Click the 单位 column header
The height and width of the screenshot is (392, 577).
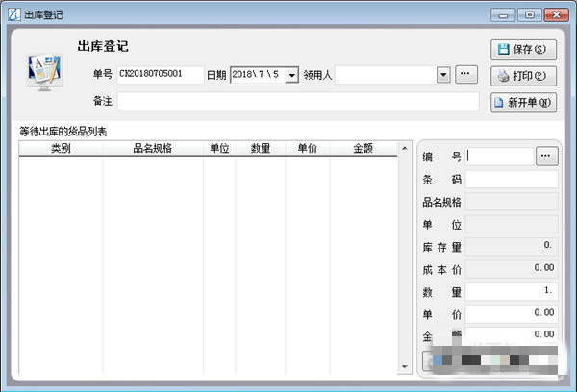219,149
